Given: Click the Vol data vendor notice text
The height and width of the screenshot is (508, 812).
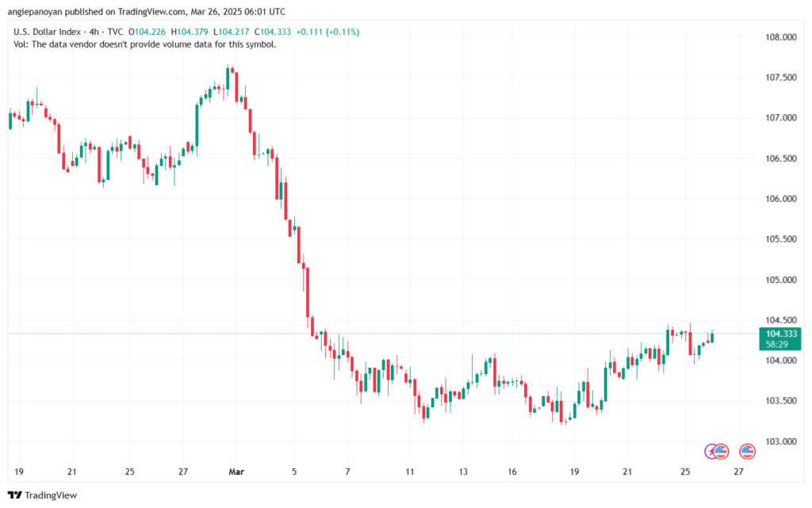Looking at the screenshot, I should [145, 44].
